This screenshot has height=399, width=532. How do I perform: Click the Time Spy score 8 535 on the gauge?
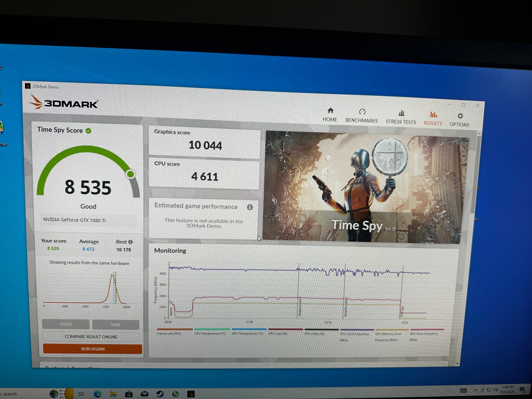tap(88, 187)
